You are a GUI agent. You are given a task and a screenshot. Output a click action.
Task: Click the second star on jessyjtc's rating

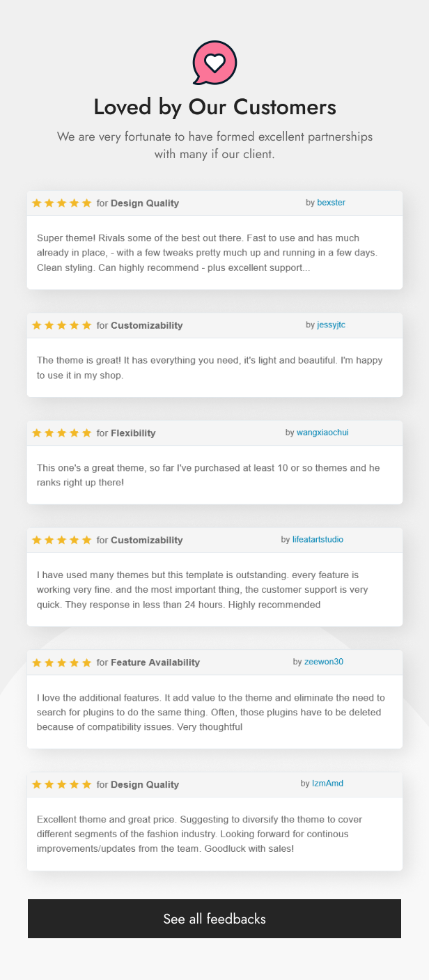[49, 325]
